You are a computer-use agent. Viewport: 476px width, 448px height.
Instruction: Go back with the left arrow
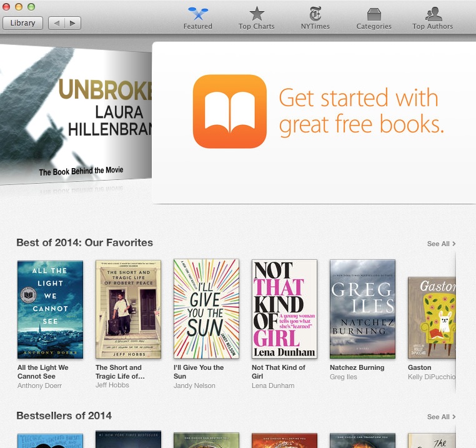pyautogui.click(x=56, y=23)
